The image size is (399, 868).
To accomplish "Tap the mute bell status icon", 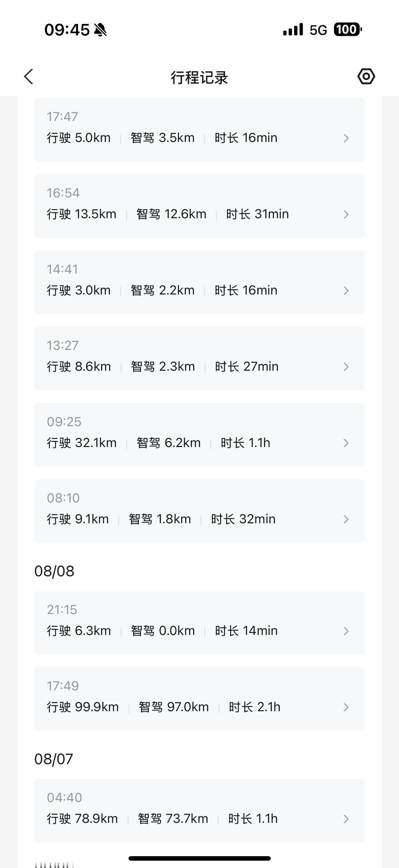I will click(100, 30).
